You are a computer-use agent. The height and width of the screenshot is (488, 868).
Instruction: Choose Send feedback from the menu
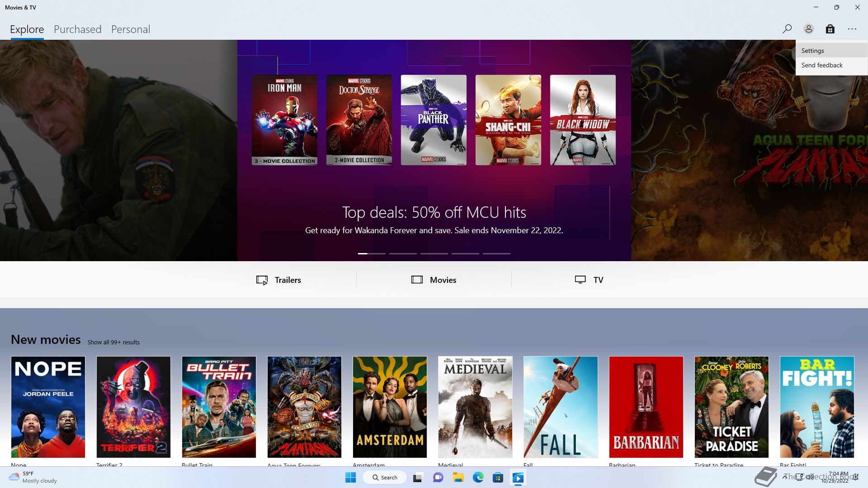pyautogui.click(x=831, y=65)
